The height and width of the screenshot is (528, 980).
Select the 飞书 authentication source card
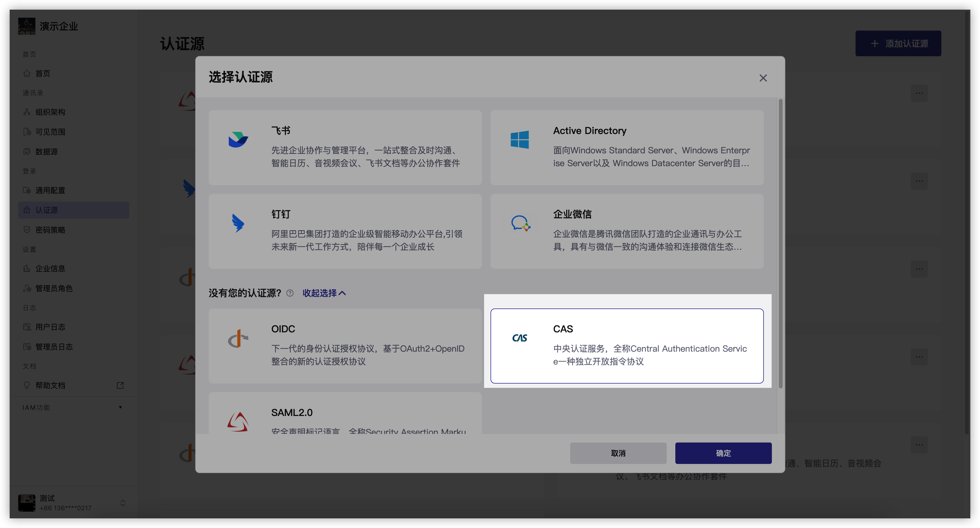[345, 147]
